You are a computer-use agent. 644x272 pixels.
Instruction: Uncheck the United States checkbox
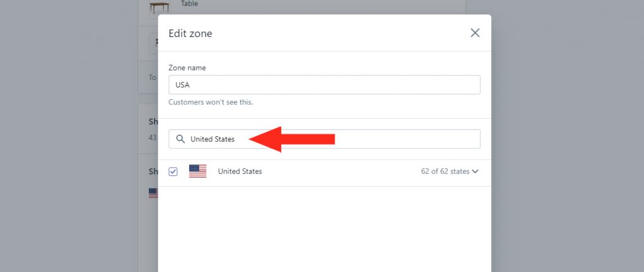pyautogui.click(x=173, y=171)
